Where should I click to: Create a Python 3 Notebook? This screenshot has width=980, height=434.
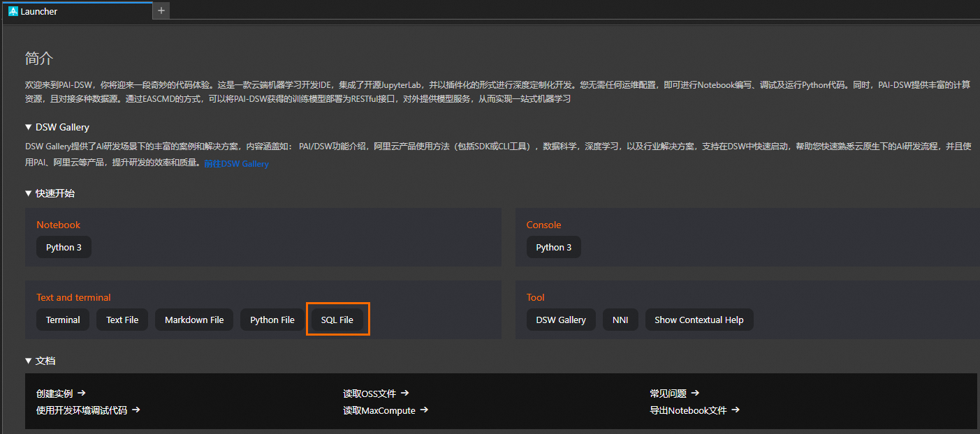pyautogui.click(x=64, y=247)
